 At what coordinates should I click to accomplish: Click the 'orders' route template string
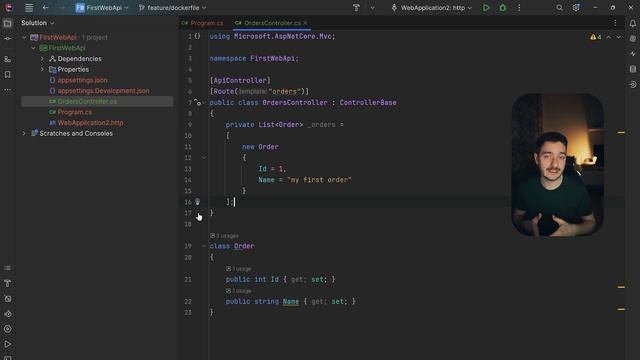[x=285, y=91]
